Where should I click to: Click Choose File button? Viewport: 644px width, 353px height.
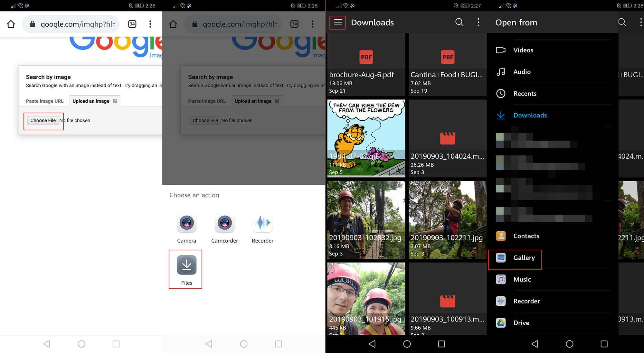[43, 120]
